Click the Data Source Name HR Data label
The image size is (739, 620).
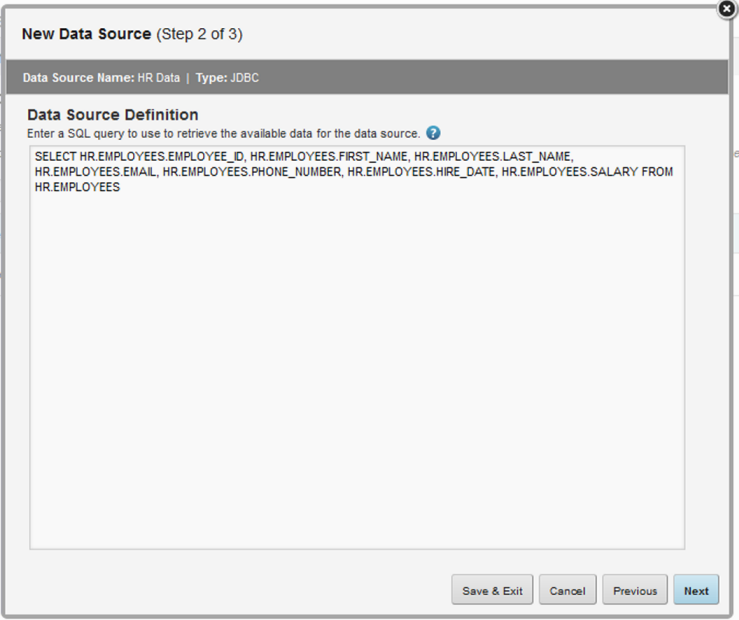coord(101,78)
